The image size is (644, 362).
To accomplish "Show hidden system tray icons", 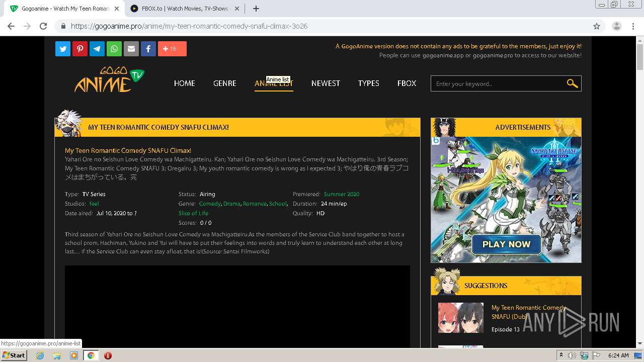I will click(x=561, y=355).
